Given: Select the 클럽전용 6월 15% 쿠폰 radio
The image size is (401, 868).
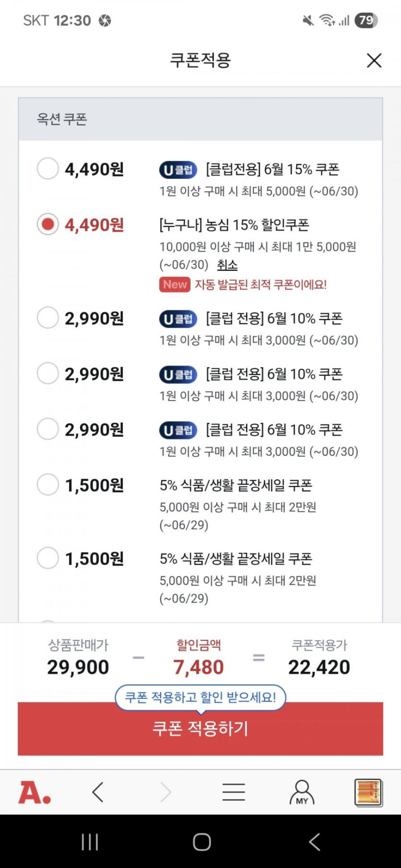Looking at the screenshot, I should [x=48, y=169].
